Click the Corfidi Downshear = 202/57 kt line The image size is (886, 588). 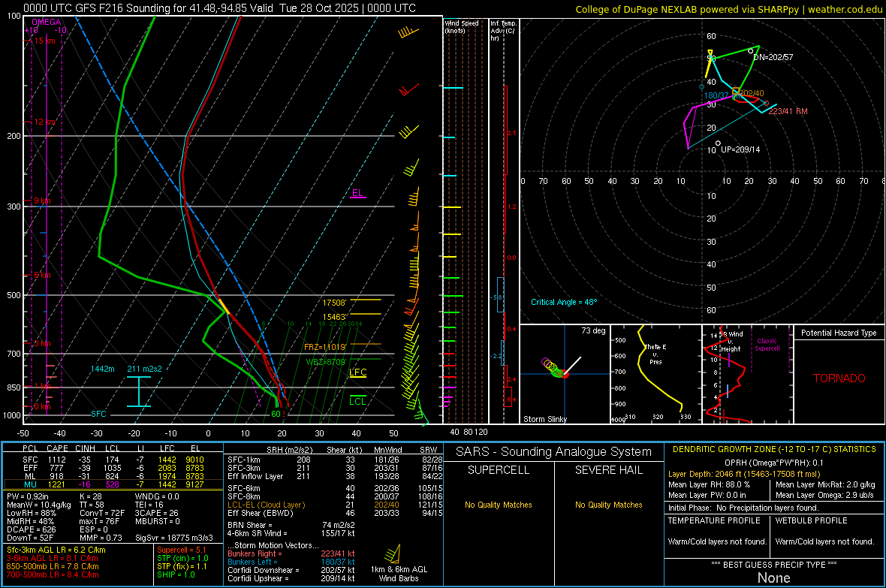[291, 570]
